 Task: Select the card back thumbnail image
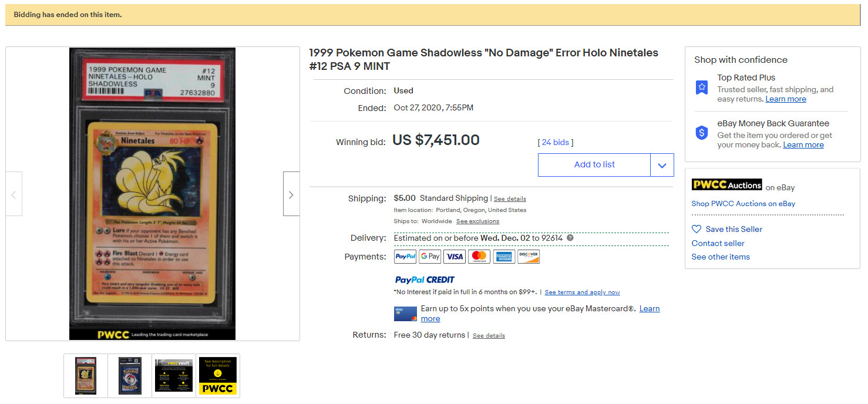(x=130, y=375)
